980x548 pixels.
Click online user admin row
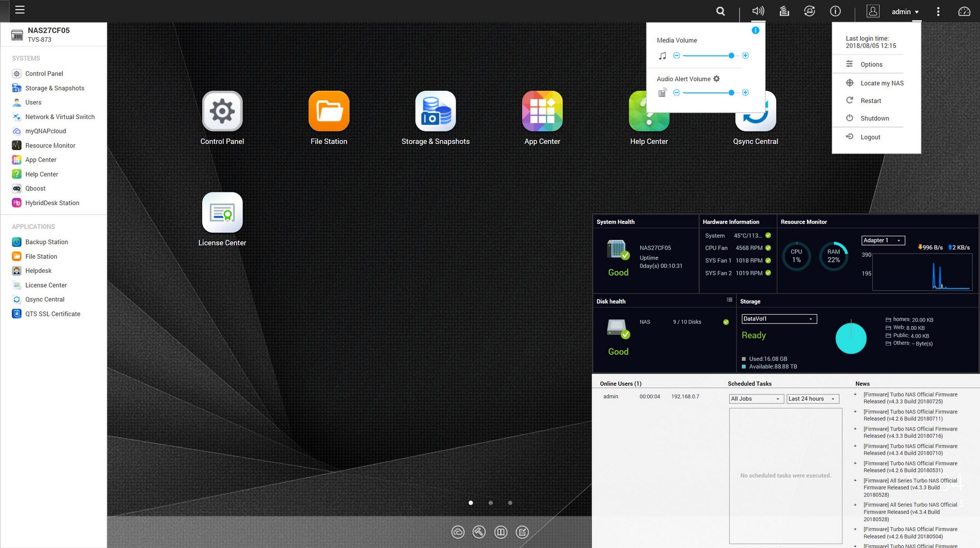coord(651,396)
